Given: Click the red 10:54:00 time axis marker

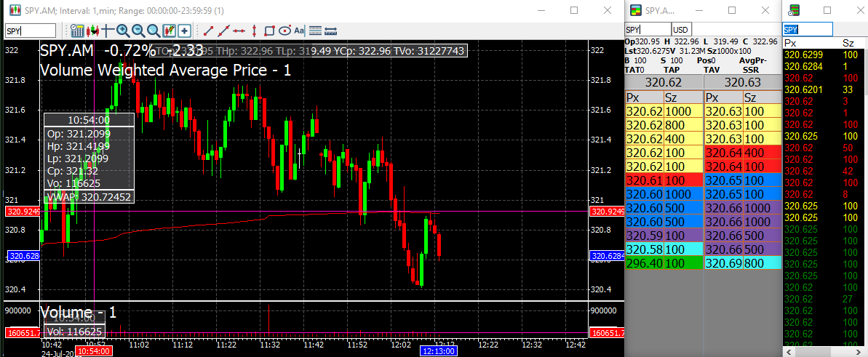Looking at the screenshot, I should [95, 351].
